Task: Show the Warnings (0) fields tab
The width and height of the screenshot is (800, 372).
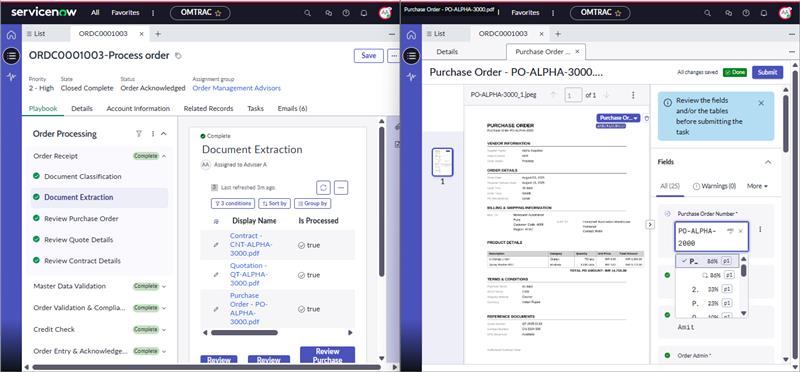Action: [x=714, y=186]
